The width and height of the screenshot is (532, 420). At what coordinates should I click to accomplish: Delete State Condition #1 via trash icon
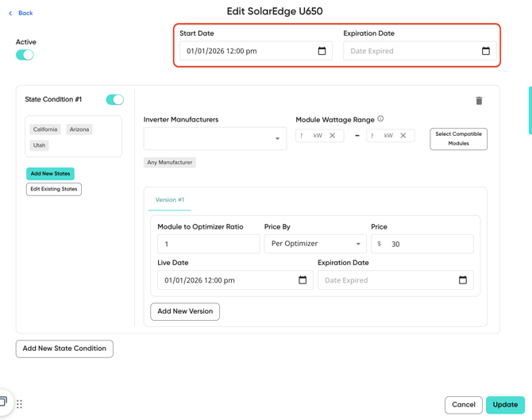point(479,101)
